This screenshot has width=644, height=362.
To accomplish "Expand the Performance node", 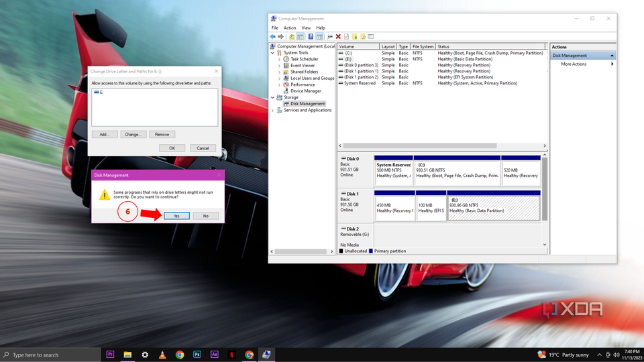I will (x=279, y=84).
